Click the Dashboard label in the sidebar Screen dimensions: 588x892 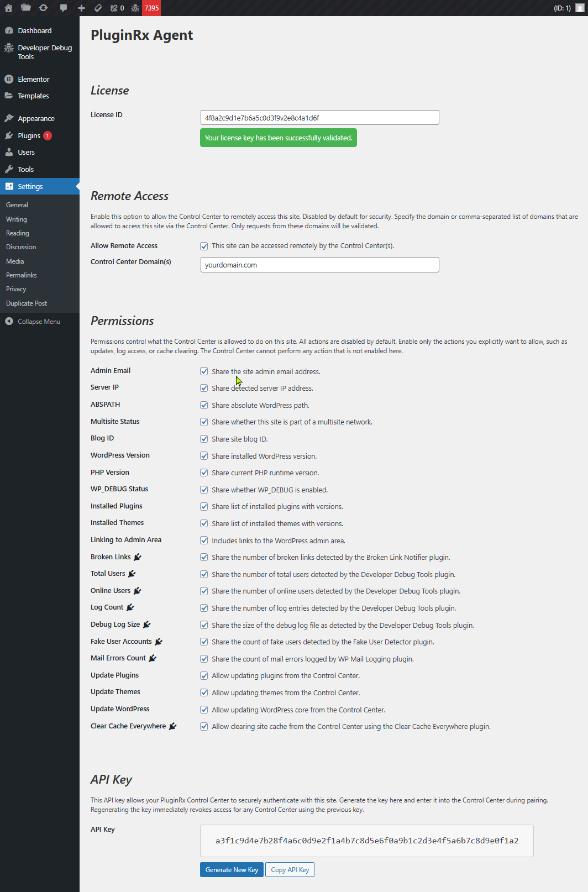(35, 30)
